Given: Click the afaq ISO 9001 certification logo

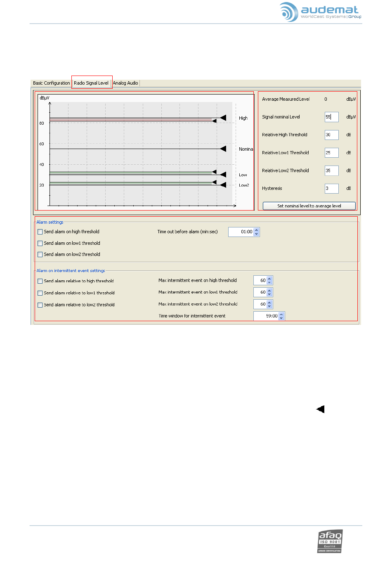Looking at the screenshot, I should [330, 541].
